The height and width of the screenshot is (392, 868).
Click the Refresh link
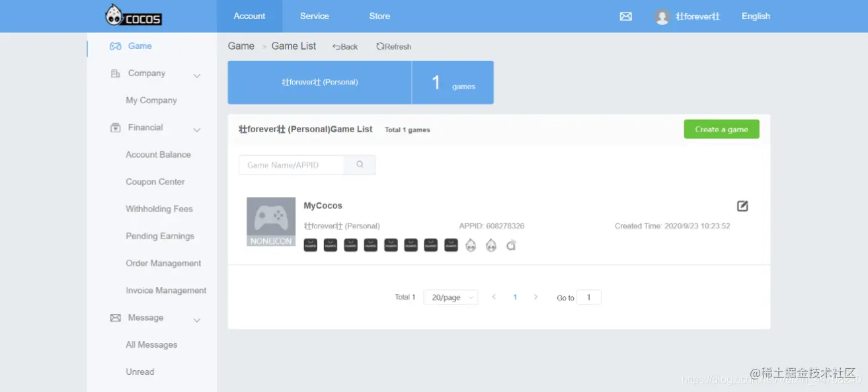393,47
